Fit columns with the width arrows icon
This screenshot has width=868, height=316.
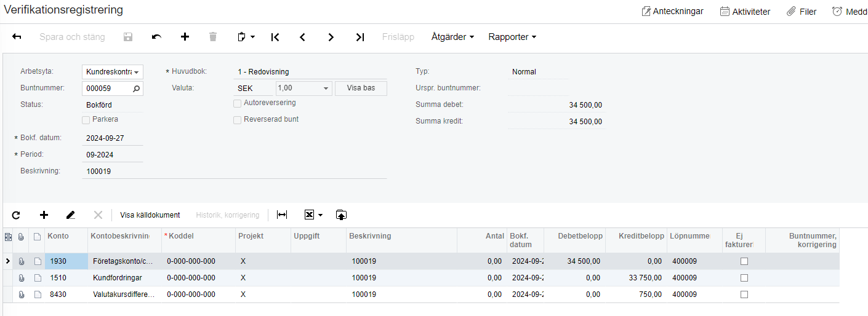click(x=282, y=215)
